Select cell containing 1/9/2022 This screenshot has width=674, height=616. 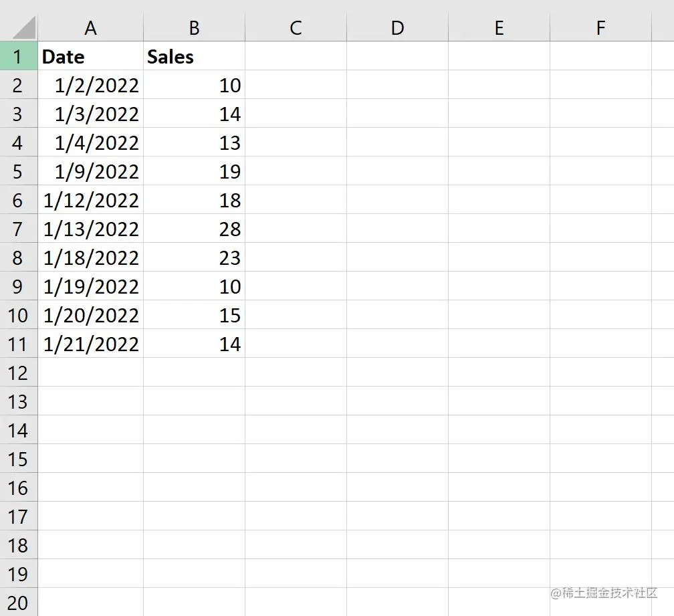point(90,172)
